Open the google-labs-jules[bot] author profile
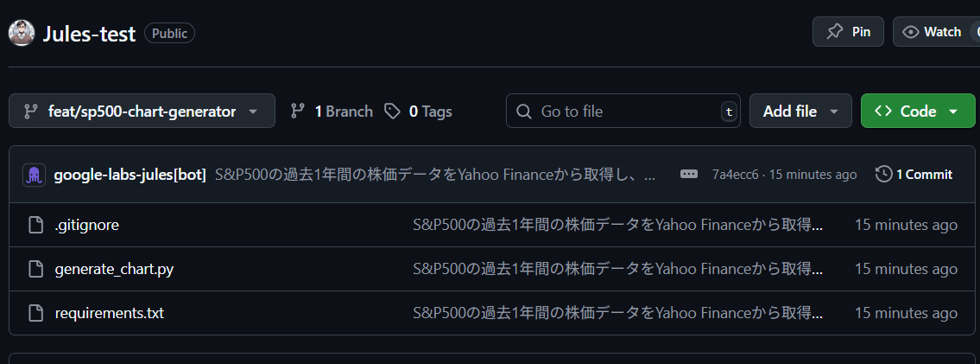The image size is (980, 364). [130, 174]
